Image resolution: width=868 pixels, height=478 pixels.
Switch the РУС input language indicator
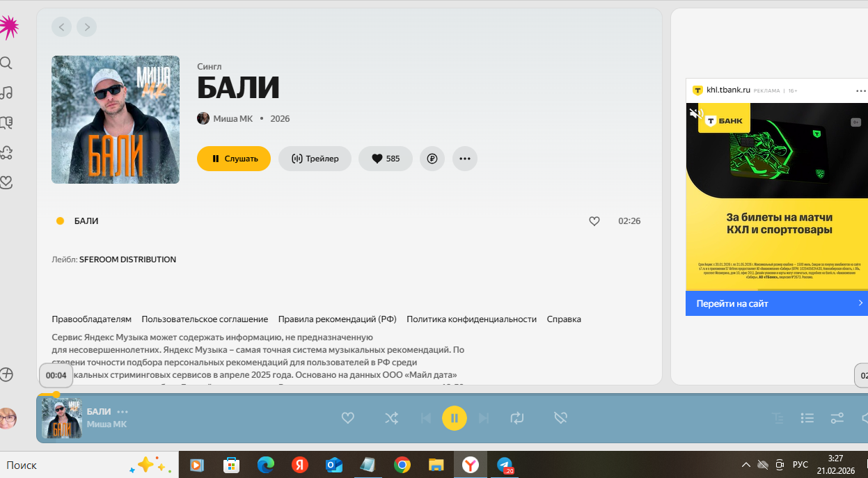[800, 465]
